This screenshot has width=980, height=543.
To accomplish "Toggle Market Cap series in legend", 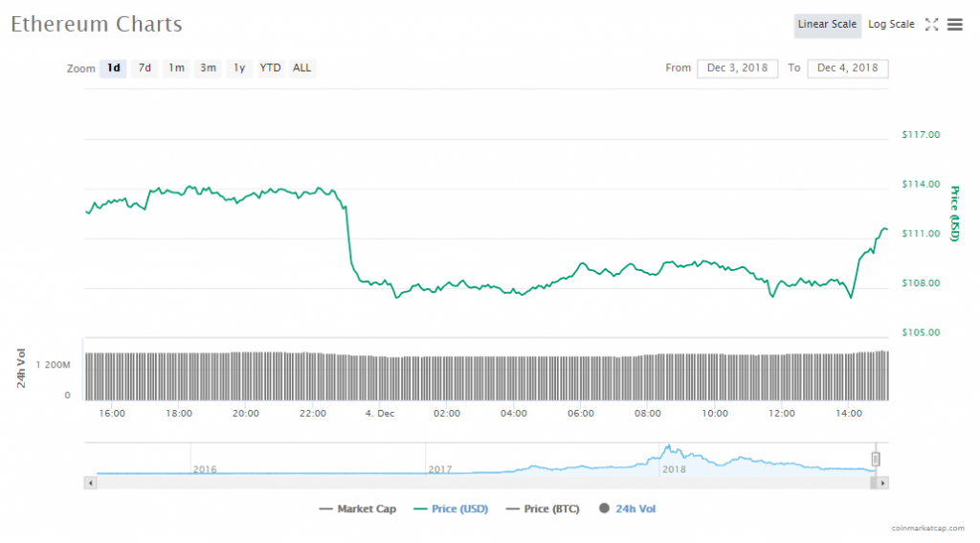I will pyautogui.click(x=358, y=509).
